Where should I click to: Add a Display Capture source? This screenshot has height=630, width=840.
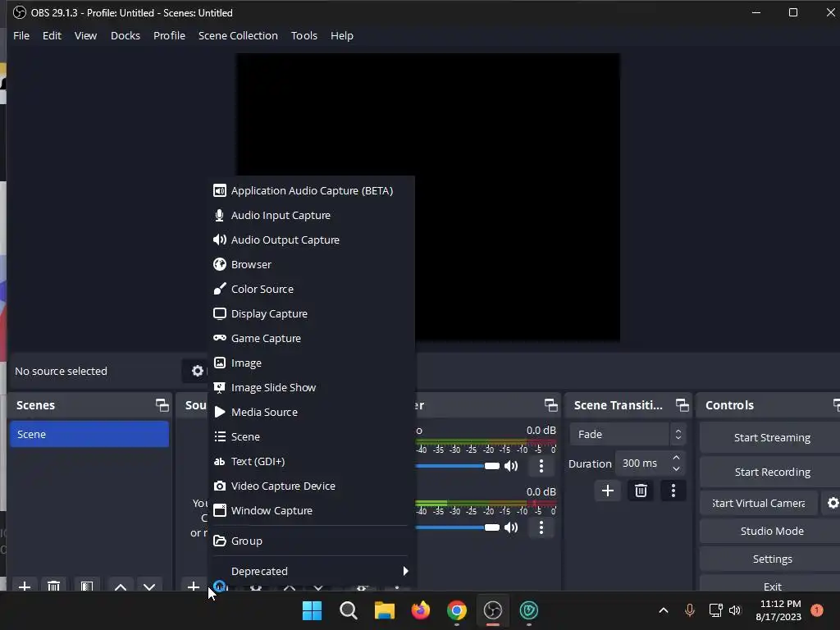pos(311,314)
